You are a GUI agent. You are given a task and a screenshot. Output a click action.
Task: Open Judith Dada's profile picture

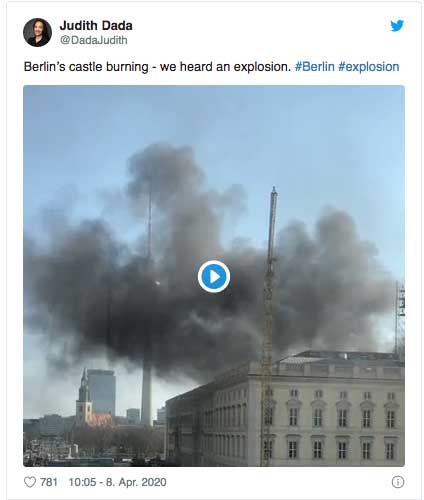pyautogui.click(x=37, y=32)
